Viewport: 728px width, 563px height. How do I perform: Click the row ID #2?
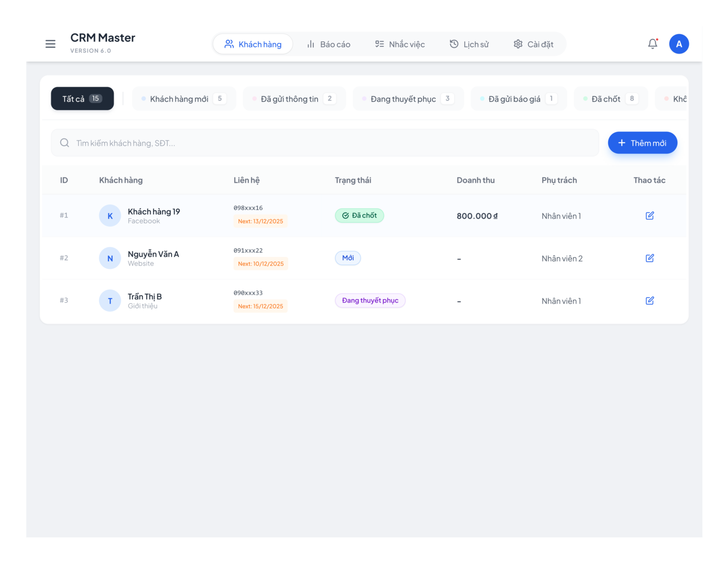[x=64, y=258]
